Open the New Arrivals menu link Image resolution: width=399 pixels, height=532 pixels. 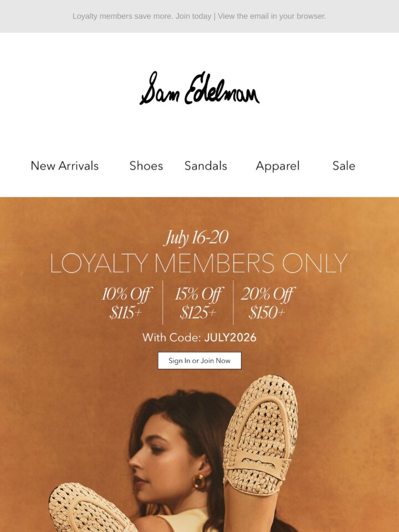pyautogui.click(x=64, y=166)
